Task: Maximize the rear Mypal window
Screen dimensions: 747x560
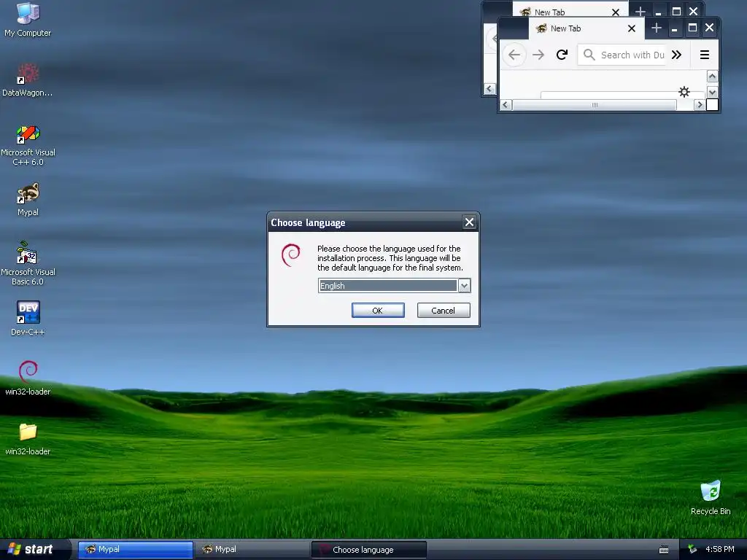Action: point(676,11)
